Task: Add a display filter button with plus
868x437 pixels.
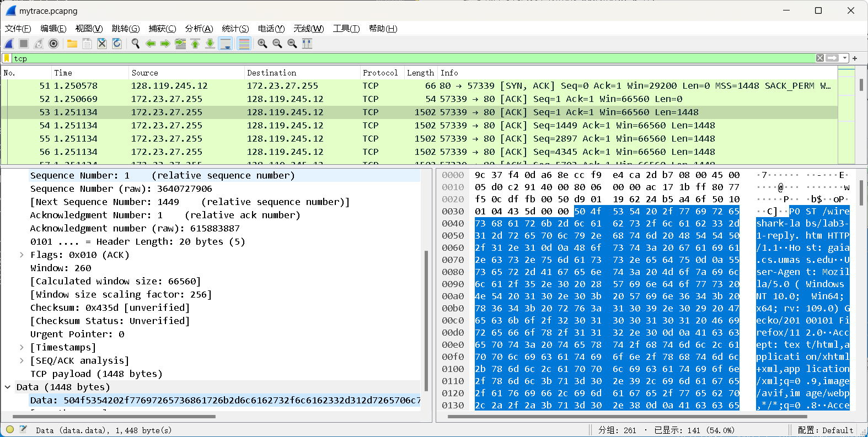Action: (x=855, y=58)
